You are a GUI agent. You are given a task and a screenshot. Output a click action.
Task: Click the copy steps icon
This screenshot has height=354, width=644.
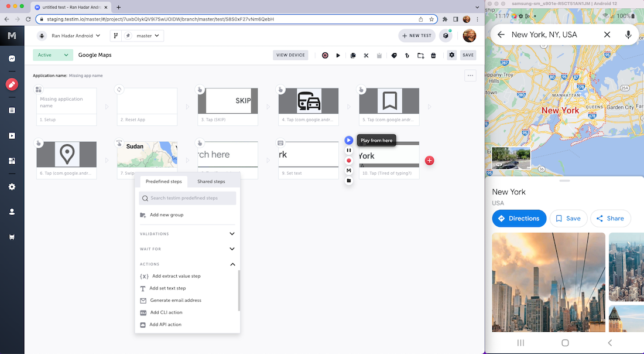[x=353, y=55]
